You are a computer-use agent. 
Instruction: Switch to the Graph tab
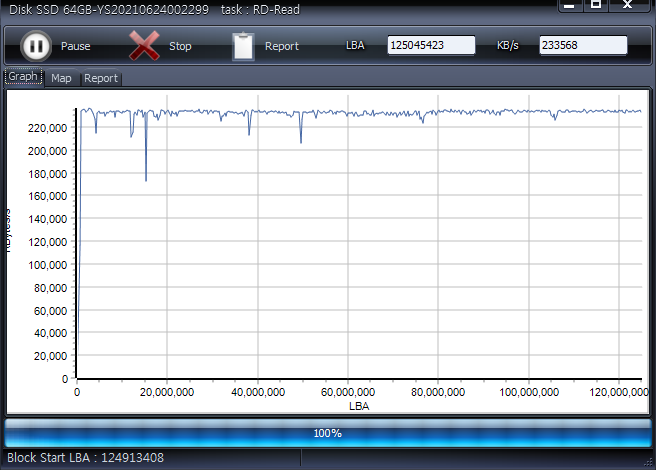[23, 77]
